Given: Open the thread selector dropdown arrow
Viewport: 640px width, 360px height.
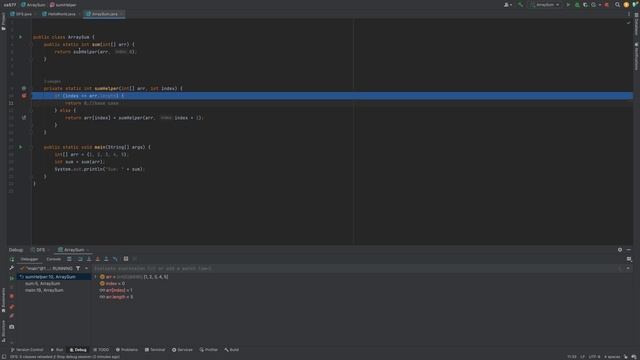Looking at the screenshot, I should coord(86,269).
